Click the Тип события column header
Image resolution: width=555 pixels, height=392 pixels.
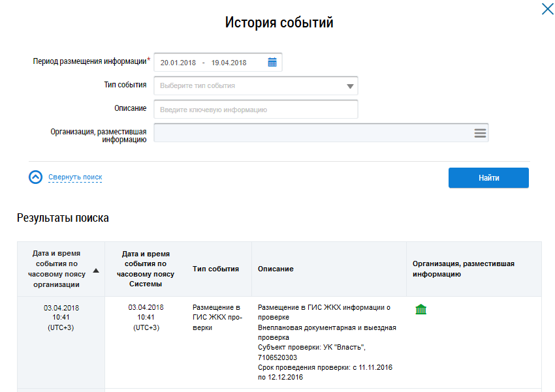pos(215,269)
